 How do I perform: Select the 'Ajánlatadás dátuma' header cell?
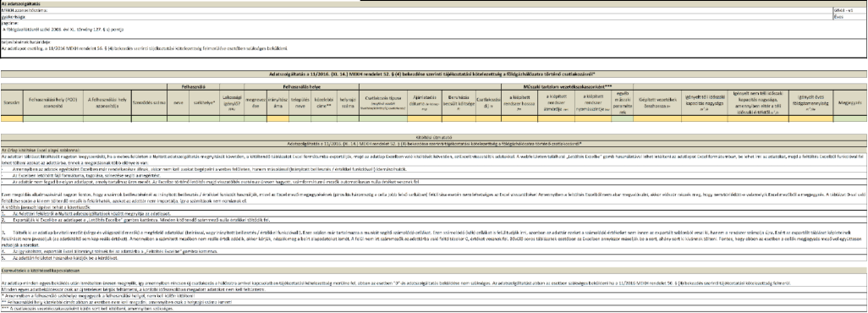point(425,102)
